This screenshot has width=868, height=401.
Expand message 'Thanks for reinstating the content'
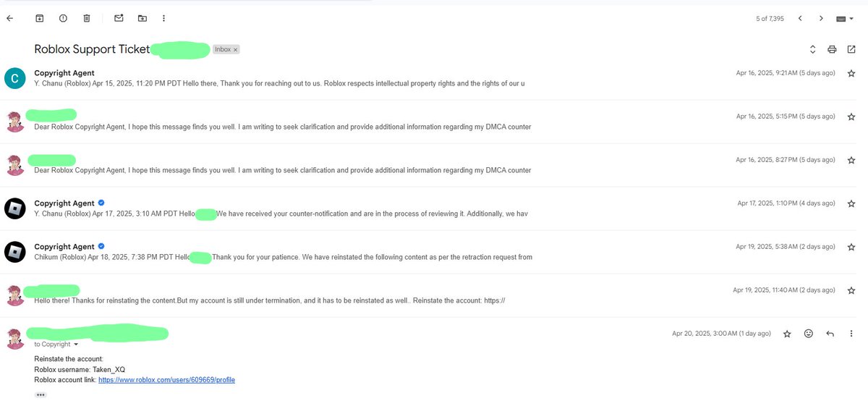tap(269, 300)
